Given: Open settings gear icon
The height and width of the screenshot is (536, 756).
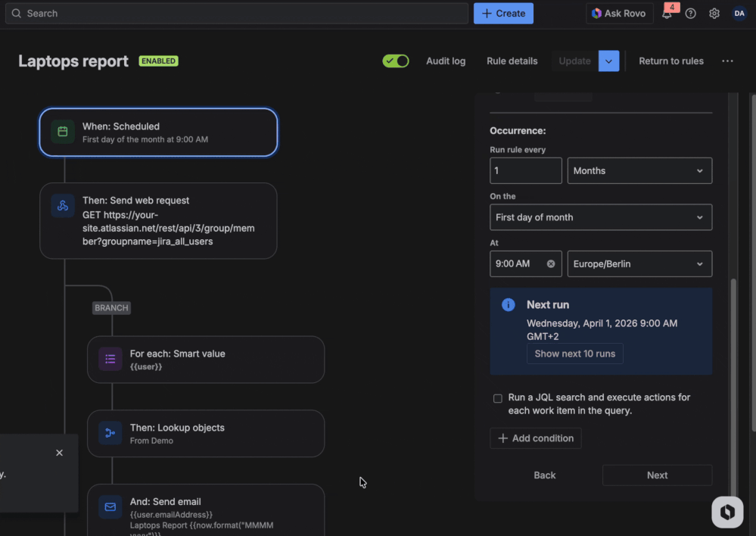Looking at the screenshot, I should tap(714, 14).
